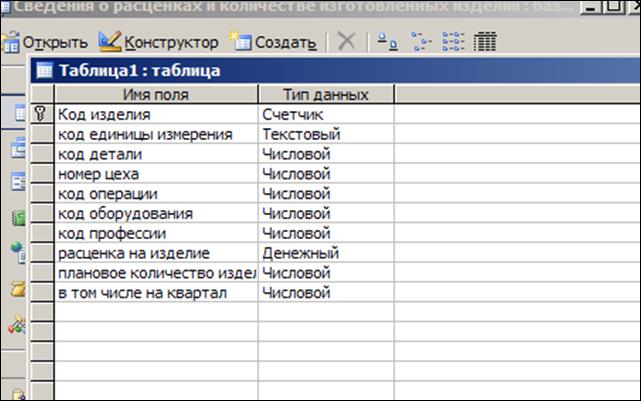The width and height of the screenshot is (641, 401).
Task: Open the Forms objects icon in sidebar
Action: click(x=17, y=182)
